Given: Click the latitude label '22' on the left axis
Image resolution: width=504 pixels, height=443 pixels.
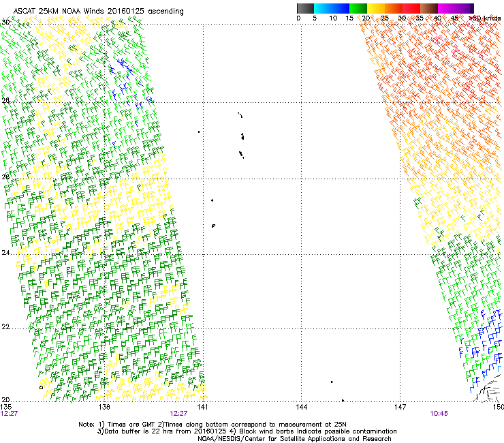Looking at the screenshot, I should 5,326.
